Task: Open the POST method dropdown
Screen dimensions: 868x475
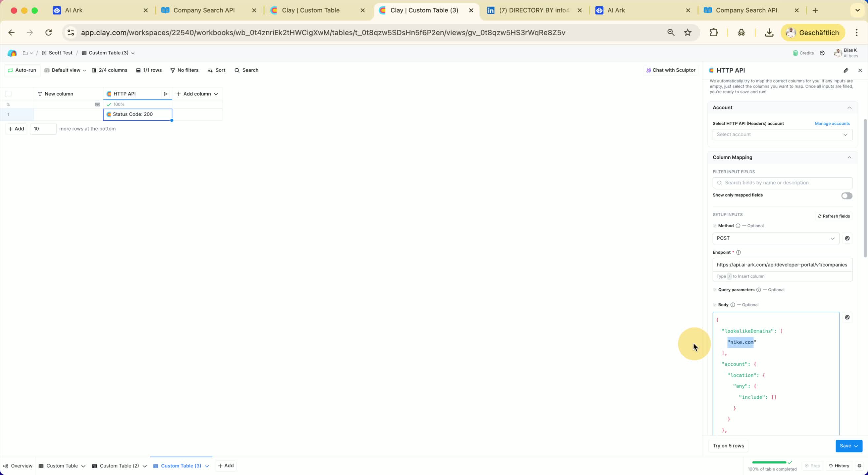Action: (775, 238)
